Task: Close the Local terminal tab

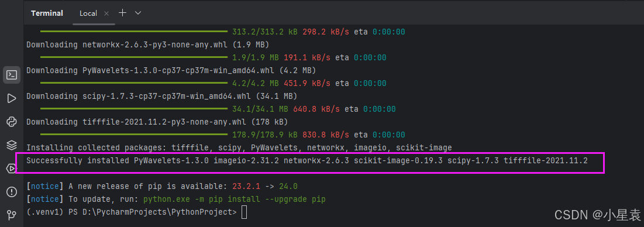Action: [106, 13]
